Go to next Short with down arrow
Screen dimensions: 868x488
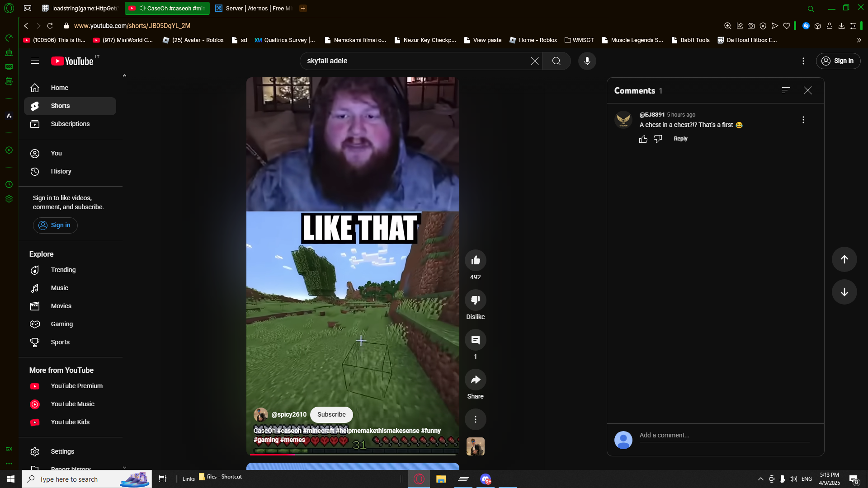(844, 292)
